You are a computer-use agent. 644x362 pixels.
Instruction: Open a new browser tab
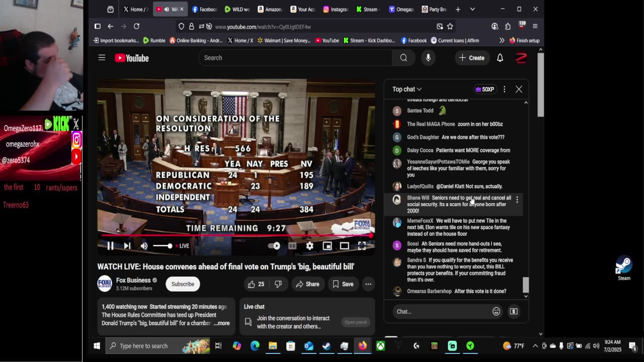pos(458,9)
